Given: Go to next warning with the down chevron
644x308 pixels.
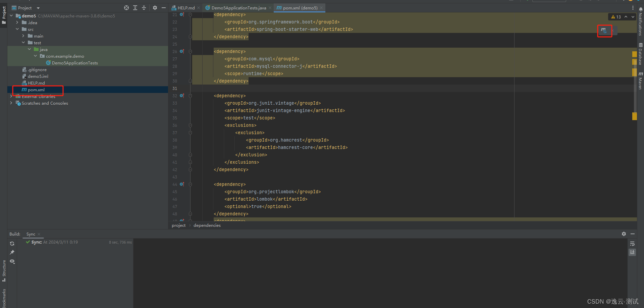Looking at the screenshot, I should (633, 16).
